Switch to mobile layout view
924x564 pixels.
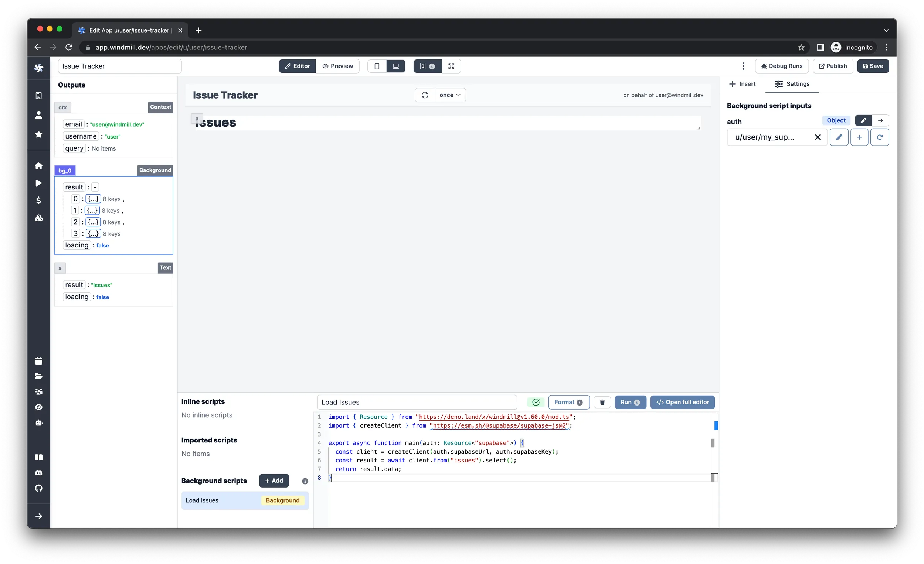click(377, 66)
